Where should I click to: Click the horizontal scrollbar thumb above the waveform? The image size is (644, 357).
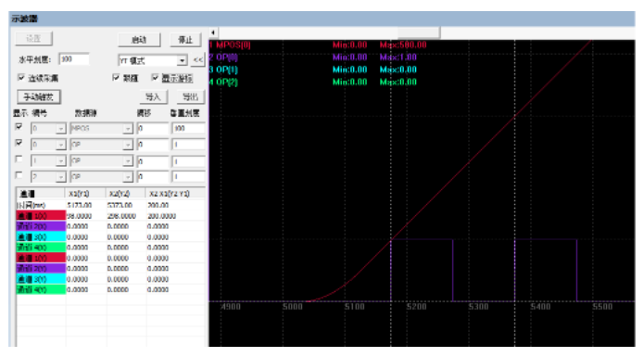(419, 32)
